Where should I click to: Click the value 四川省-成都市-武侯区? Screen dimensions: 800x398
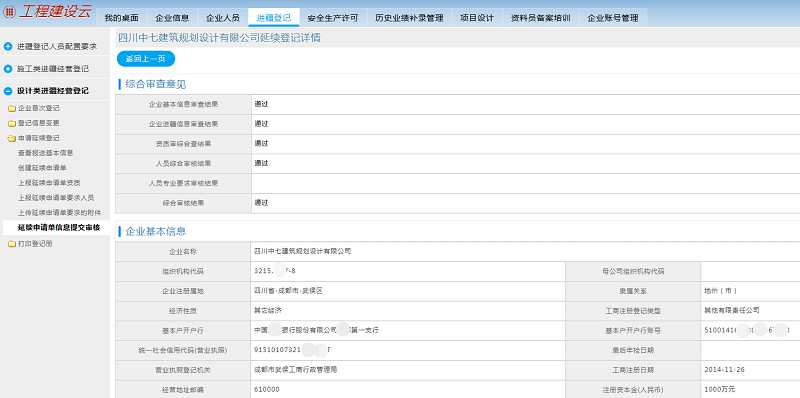tap(288, 291)
